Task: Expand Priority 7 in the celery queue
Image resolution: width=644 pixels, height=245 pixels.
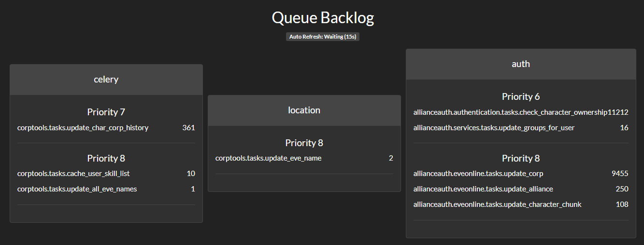Action: [x=106, y=112]
